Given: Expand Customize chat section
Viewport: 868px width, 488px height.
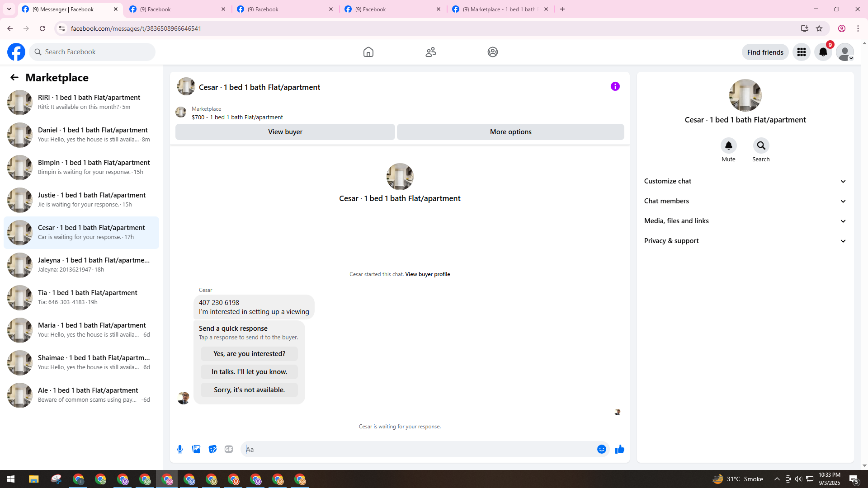Looking at the screenshot, I should click(x=745, y=181).
